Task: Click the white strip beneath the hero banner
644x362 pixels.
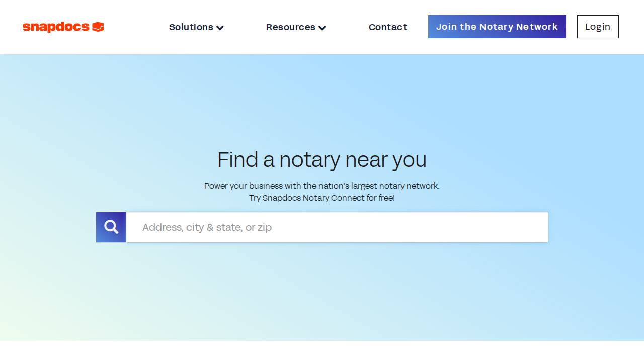Action: point(322,351)
